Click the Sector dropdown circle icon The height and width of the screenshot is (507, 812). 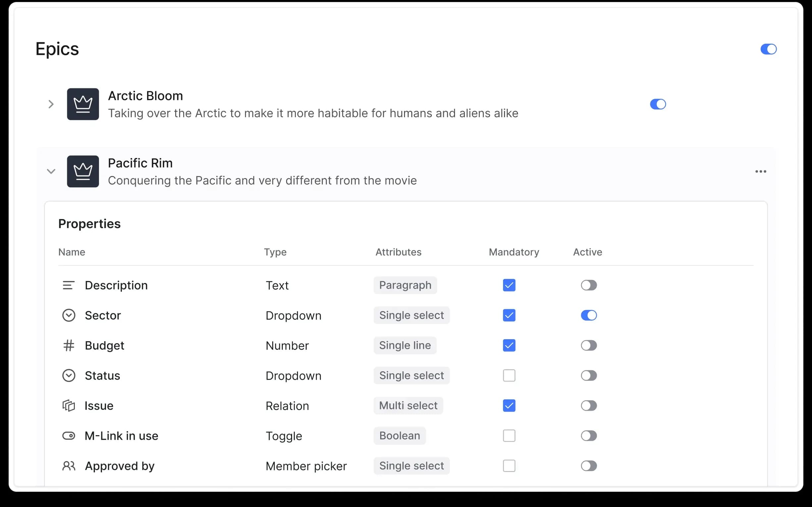click(69, 315)
